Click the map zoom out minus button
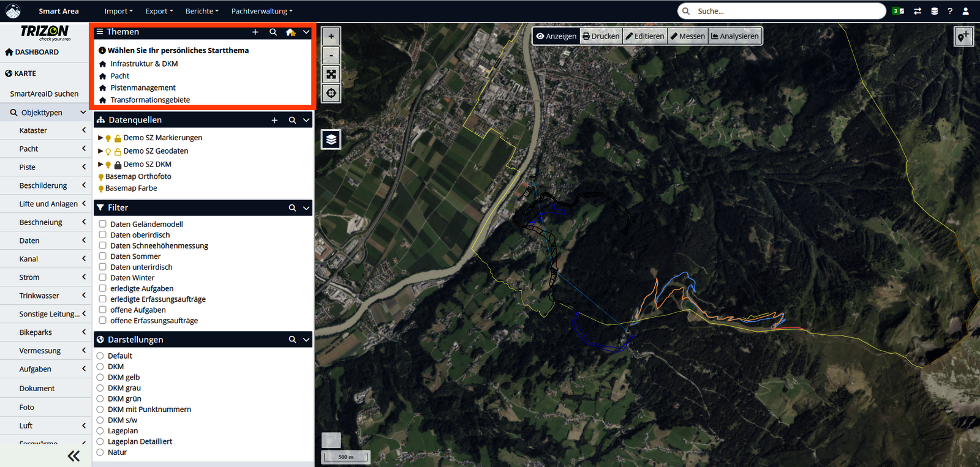 pyautogui.click(x=331, y=55)
